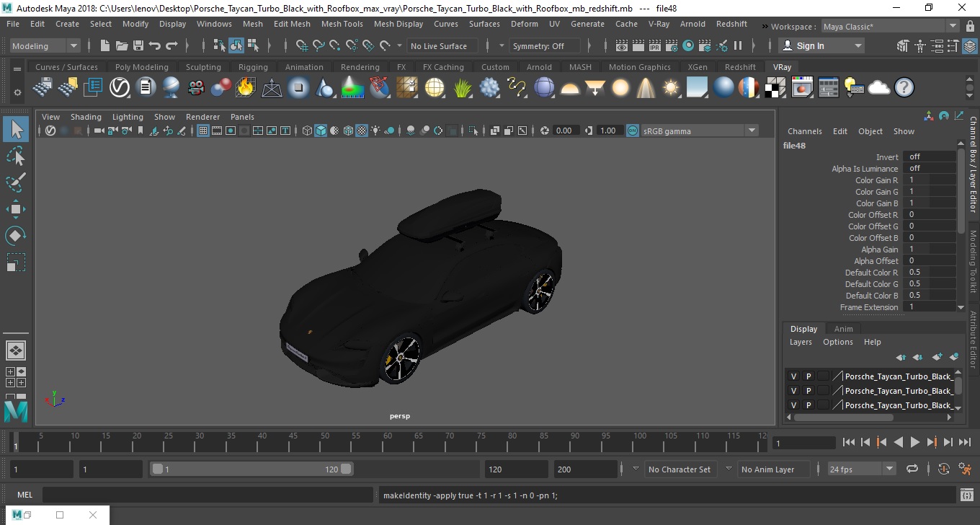The height and width of the screenshot is (525, 980).
Task: Open the V-Ray frame buffer shelf icon
Action: (x=802, y=88)
